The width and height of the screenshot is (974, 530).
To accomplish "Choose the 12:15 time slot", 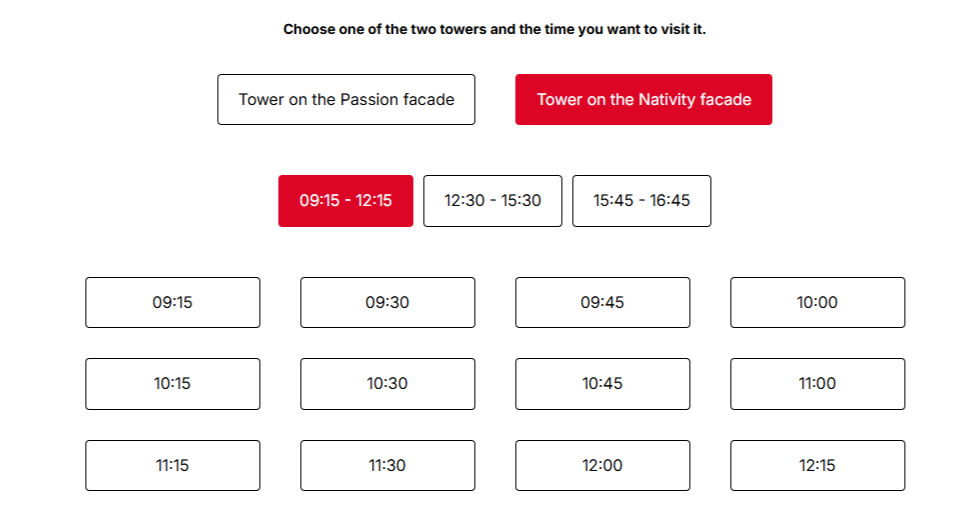I will click(817, 466).
